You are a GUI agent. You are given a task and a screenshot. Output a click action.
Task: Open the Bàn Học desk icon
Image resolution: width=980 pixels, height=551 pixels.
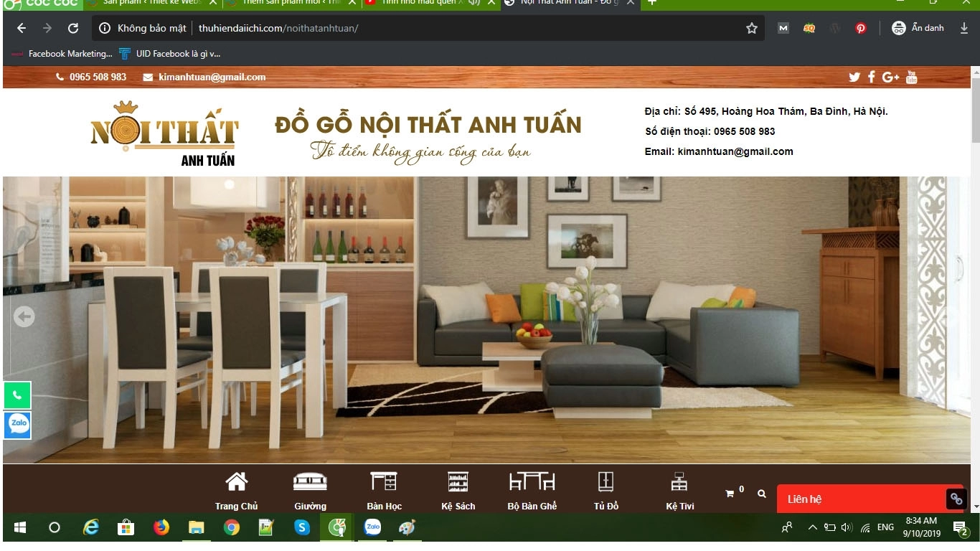(x=383, y=479)
